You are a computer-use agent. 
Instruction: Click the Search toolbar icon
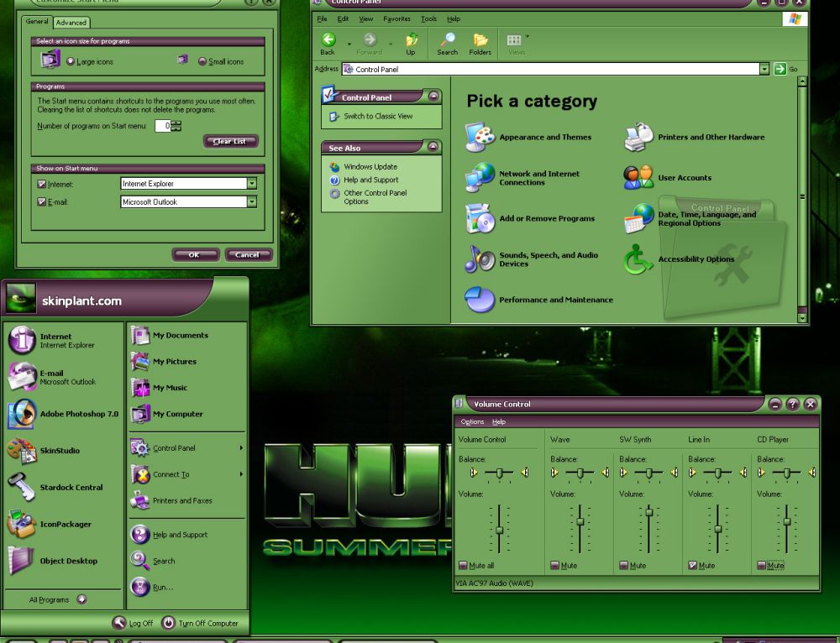click(x=448, y=44)
